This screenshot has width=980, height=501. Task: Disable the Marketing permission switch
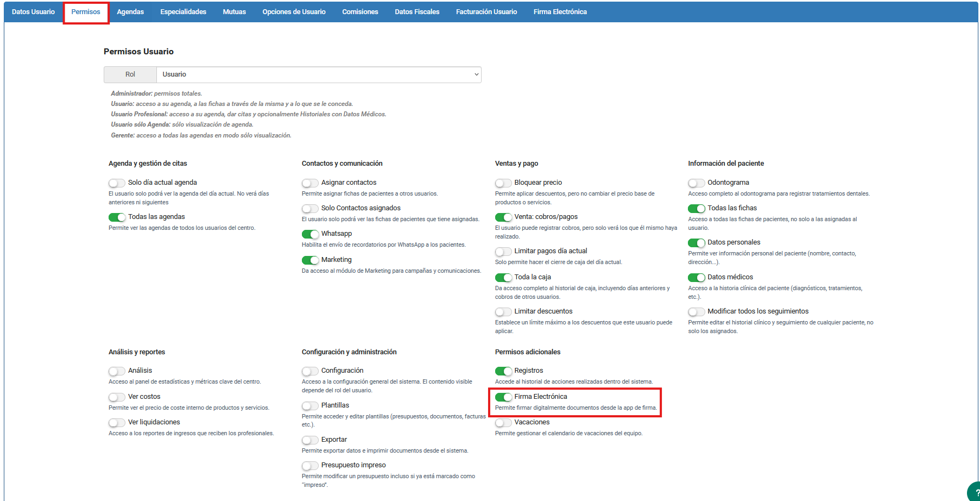click(x=310, y=260)
